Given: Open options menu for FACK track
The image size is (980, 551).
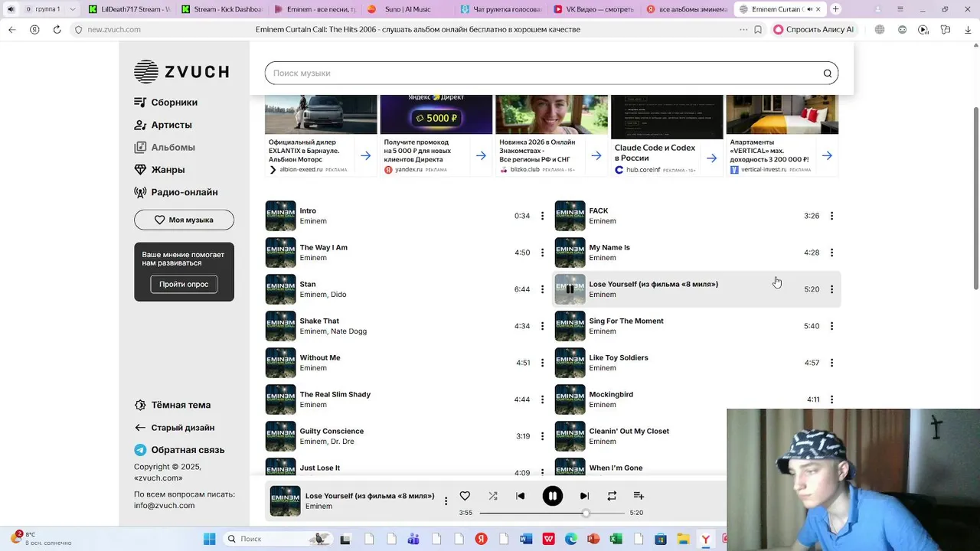Looking at the screenshot, I should (x=831, y=216).
